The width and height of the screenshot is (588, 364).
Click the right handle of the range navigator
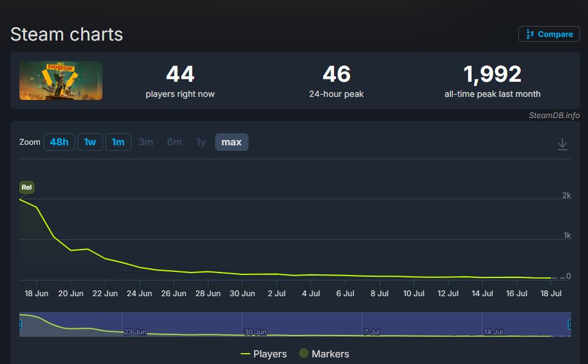point(569,325)
